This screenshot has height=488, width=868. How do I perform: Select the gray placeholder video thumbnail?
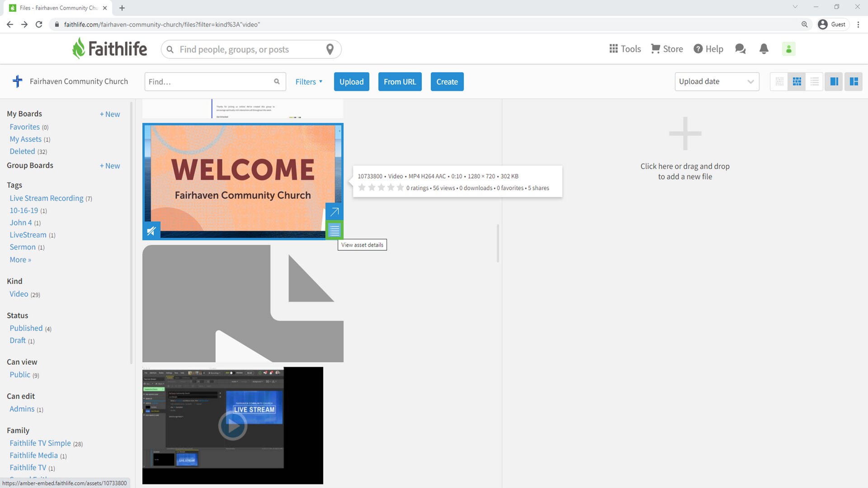(x=243, y=304)
